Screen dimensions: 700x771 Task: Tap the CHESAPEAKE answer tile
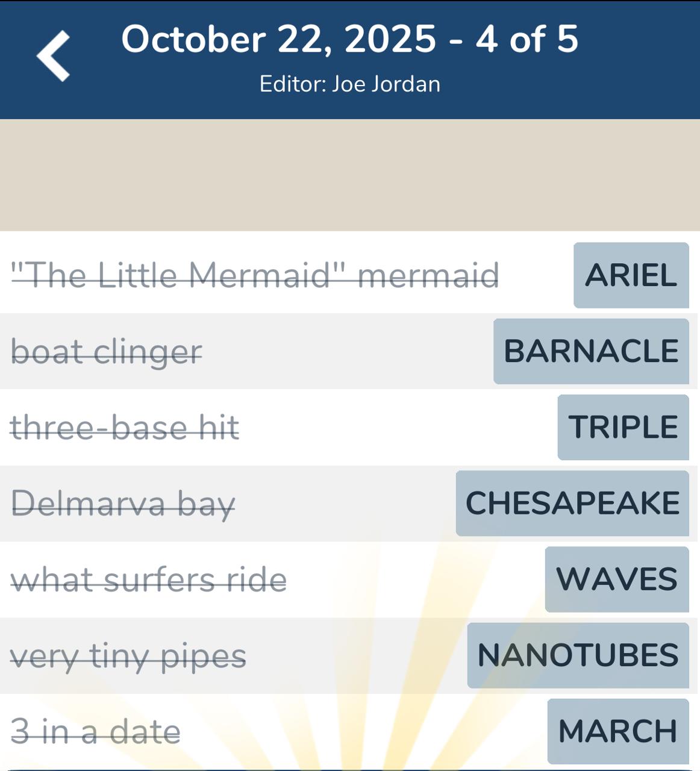pos(572,504)
